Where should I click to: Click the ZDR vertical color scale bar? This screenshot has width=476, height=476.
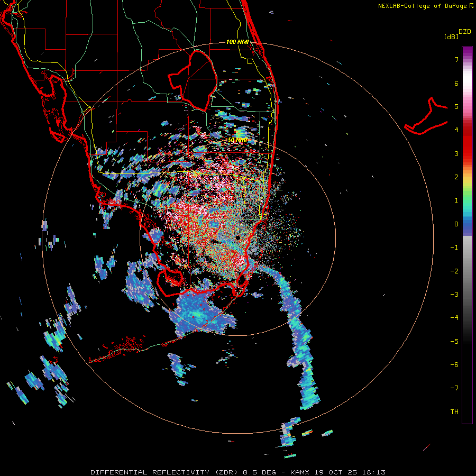(467, 235)
